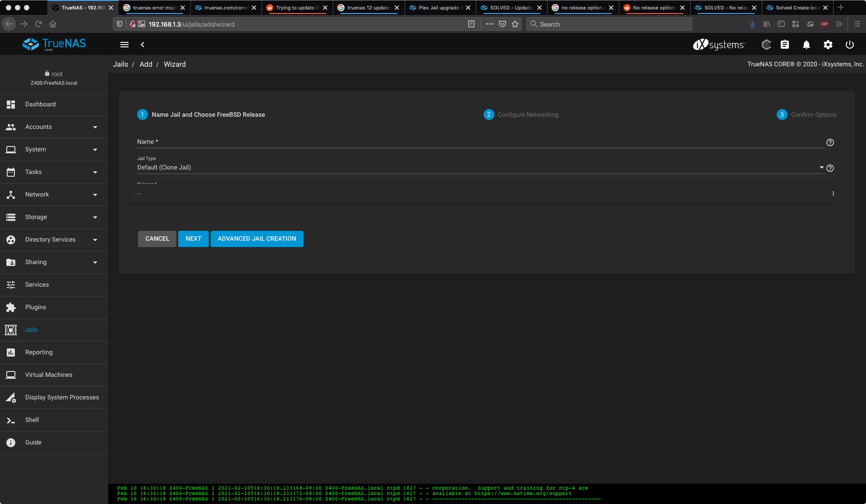Image resolution: width=866 pixels, height=504 pixels.
Task: Open the alerts bell icon
Action: point(806,45)
